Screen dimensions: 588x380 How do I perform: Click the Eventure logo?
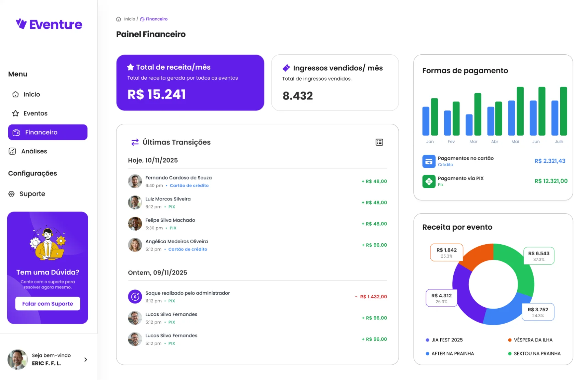pos(49,24)
